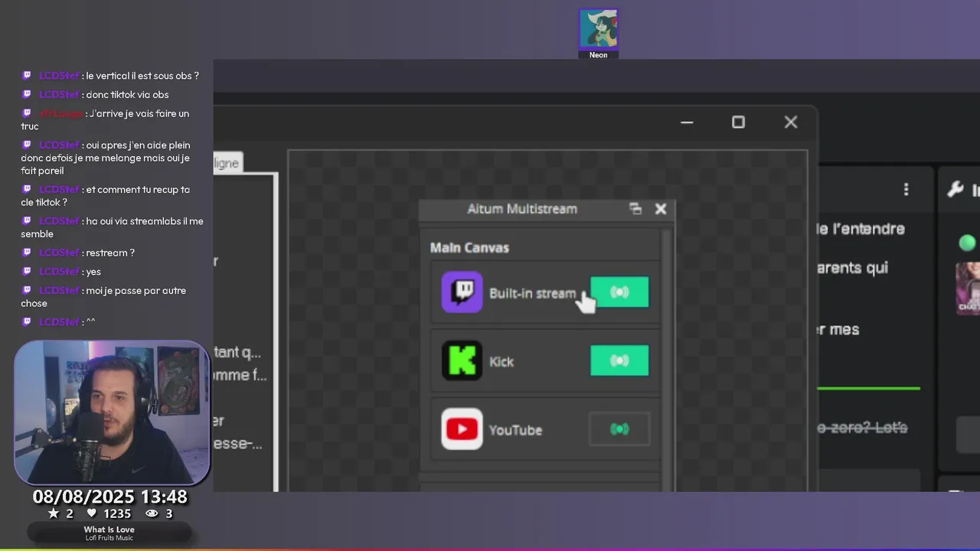Click the Aitum Multistream dock title
The height and width of the screenshot is (551, 980).
(522, 209)
